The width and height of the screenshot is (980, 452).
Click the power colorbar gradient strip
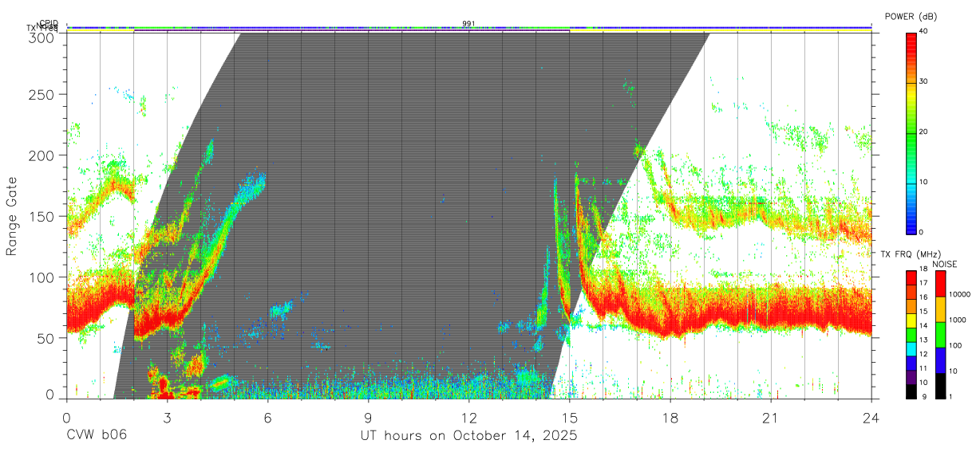(x=911, y=132)
